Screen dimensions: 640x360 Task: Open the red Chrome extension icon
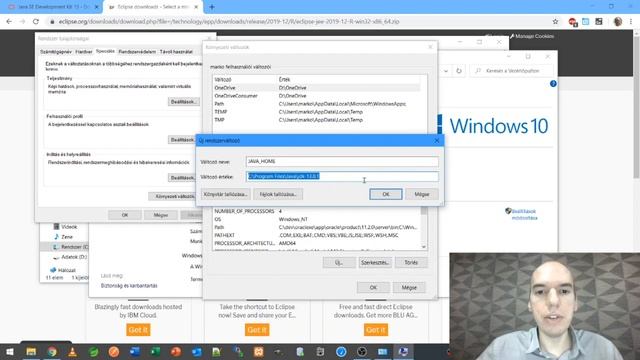[573, 22]
